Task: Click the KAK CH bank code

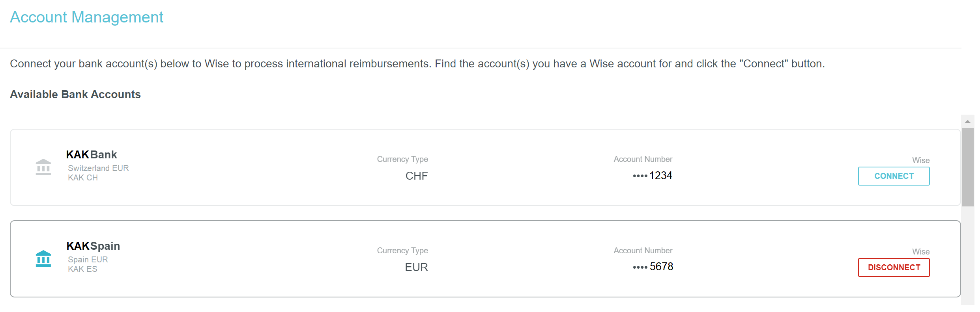Action: 83,178
